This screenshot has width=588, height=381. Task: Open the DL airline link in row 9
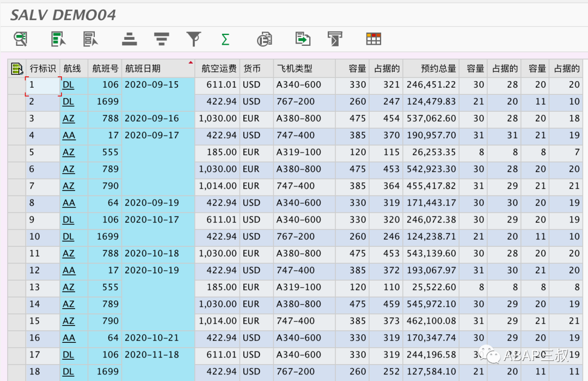[x=68, y=220]
